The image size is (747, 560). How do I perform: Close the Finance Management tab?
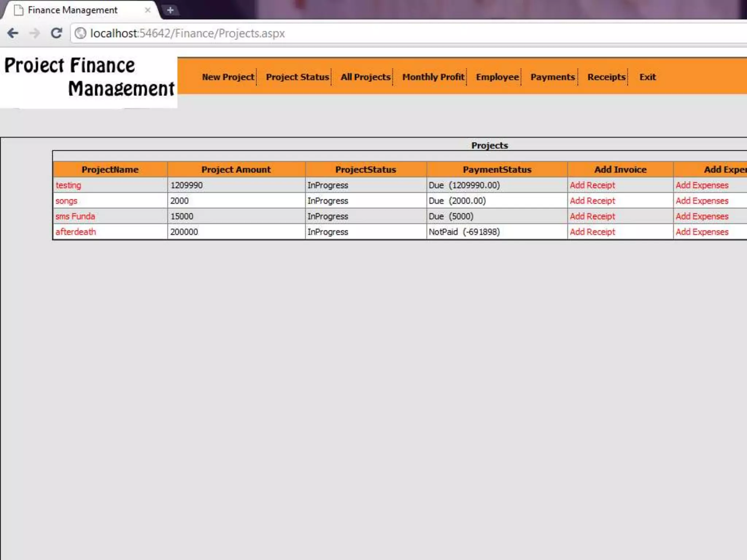[x=147, y=10]
